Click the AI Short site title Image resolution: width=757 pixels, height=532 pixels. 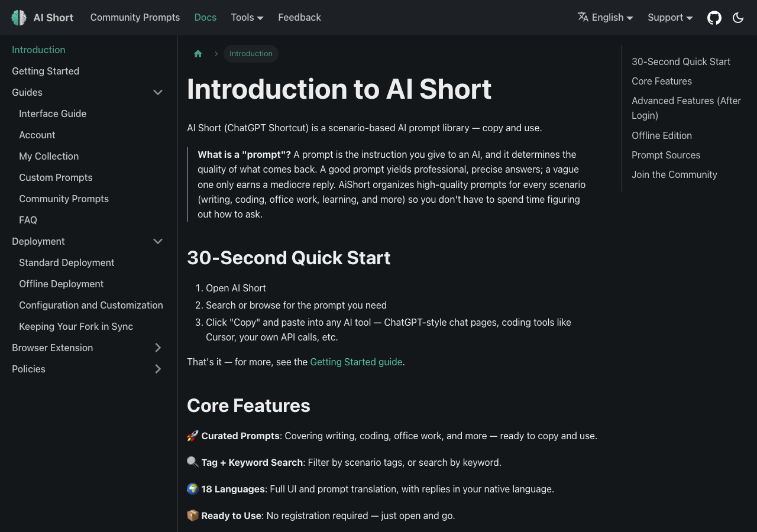click(x=53, y=18)
